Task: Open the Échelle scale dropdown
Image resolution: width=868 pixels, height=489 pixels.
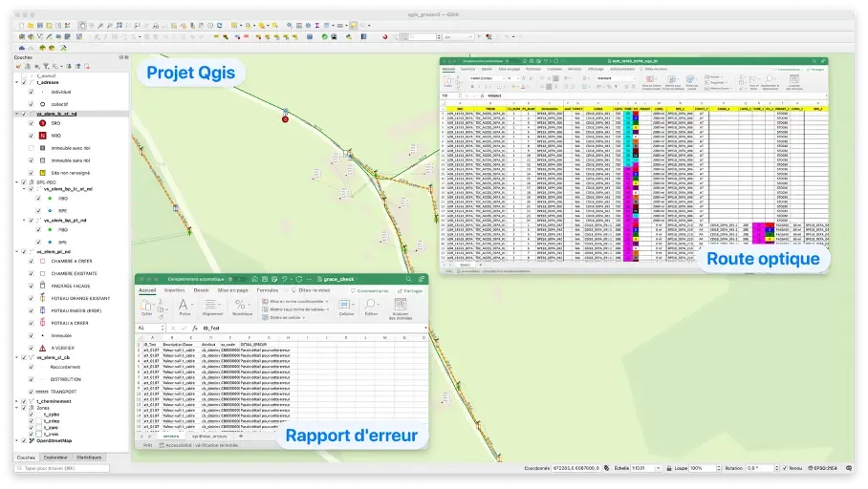Action: coord(659,468)
